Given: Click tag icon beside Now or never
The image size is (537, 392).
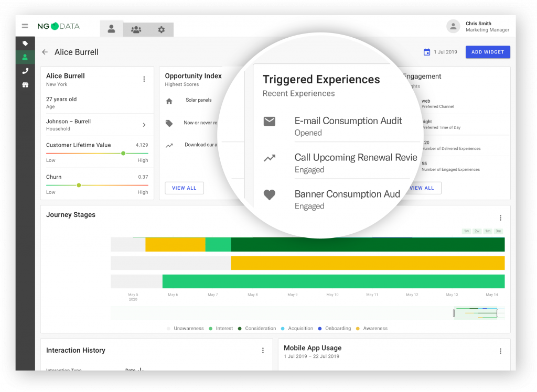Looking at the screenshot, I should [x=169, y=123].
